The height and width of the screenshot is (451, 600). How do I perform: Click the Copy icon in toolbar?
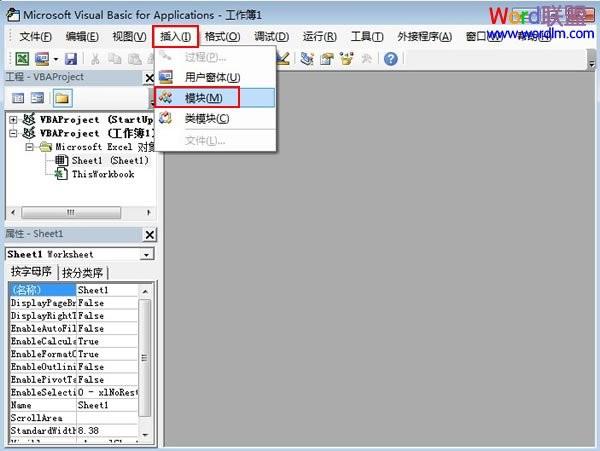pos(114,59)
